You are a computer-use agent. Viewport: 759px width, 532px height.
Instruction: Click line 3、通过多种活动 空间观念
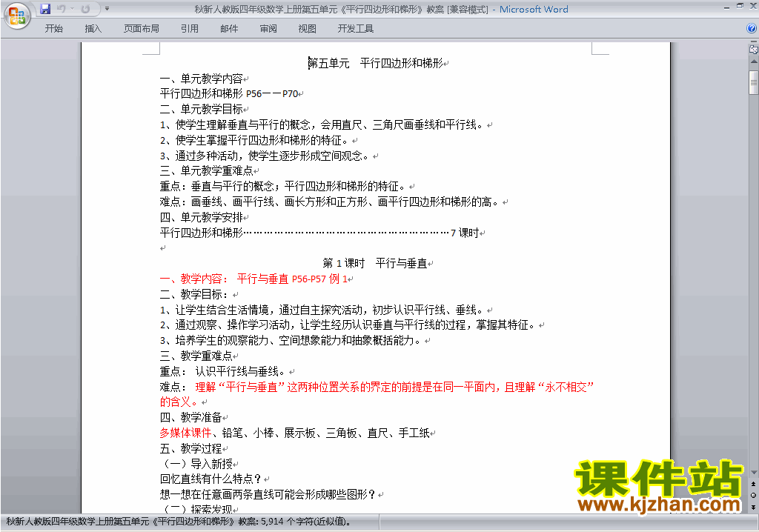pos(266,156)
